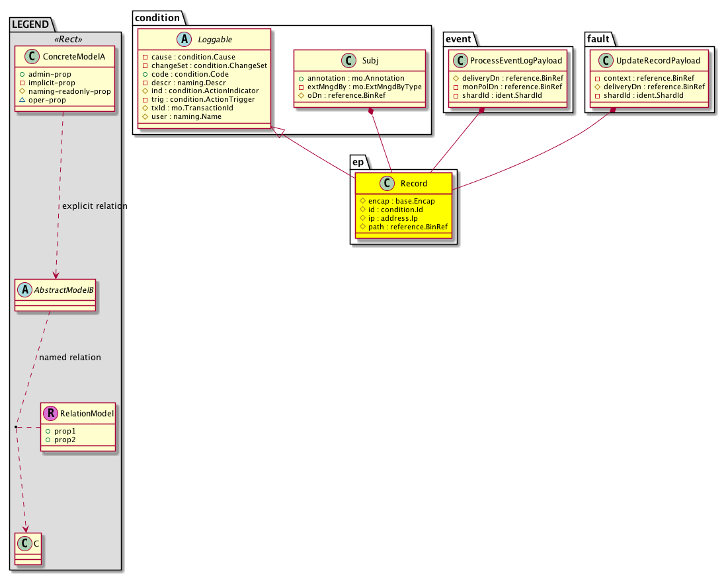Click the A icon of AbstractModelB
This screenshot has width=728, height=577.
[x=26, y=289]
